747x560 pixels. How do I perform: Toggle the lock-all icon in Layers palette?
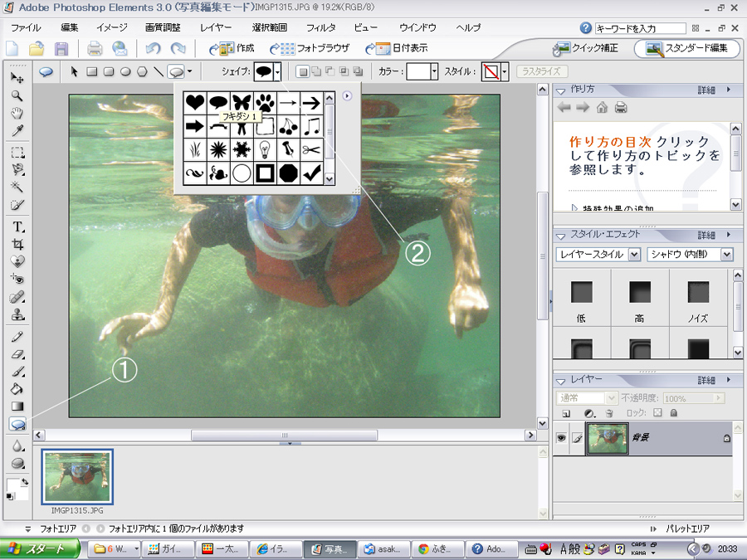click(x=673, y=412)
